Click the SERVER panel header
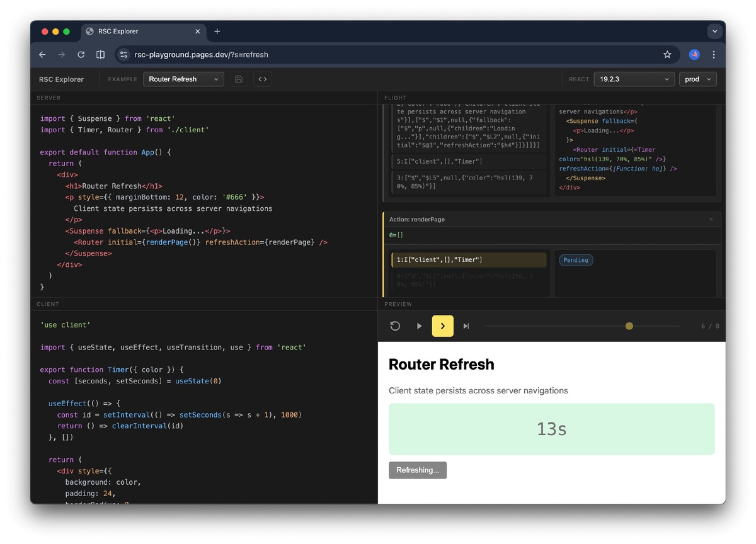This screenshot has height=544, width=756. point(49,98)
